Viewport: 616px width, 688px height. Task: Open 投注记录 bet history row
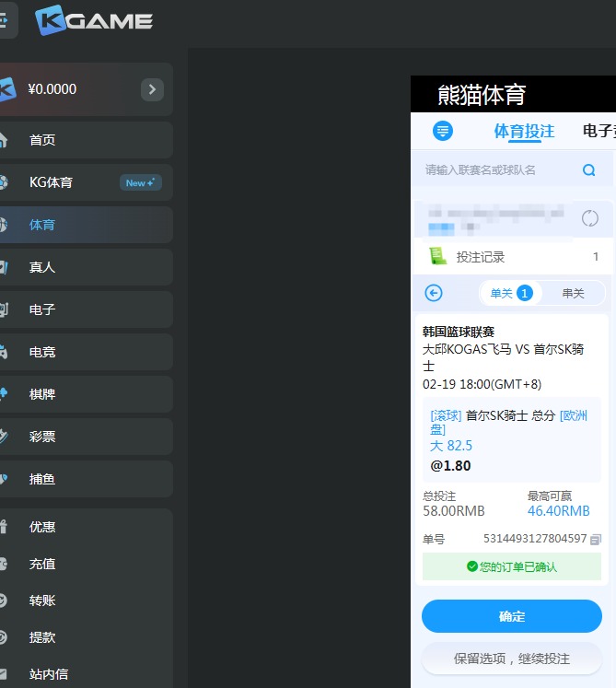click(513, 257)
